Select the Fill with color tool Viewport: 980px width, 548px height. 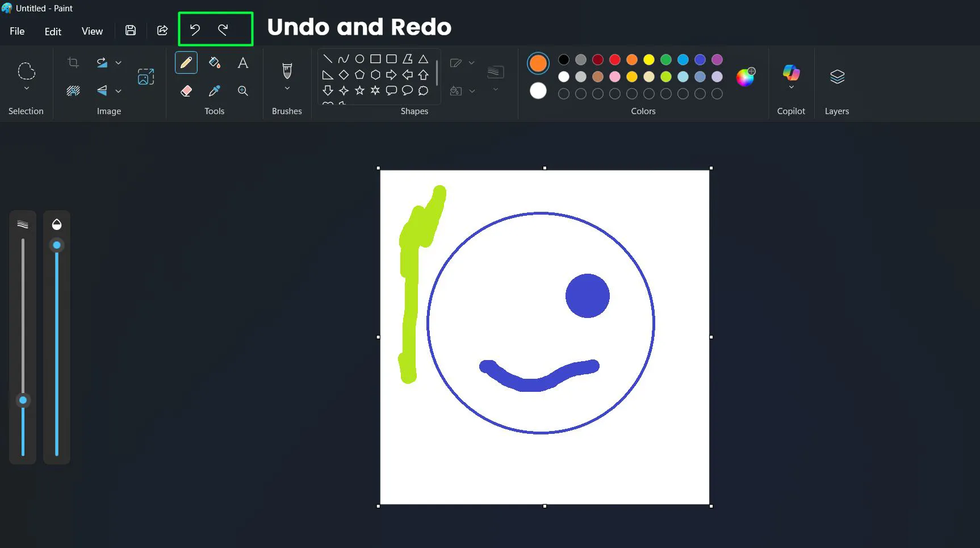point(214,62)
